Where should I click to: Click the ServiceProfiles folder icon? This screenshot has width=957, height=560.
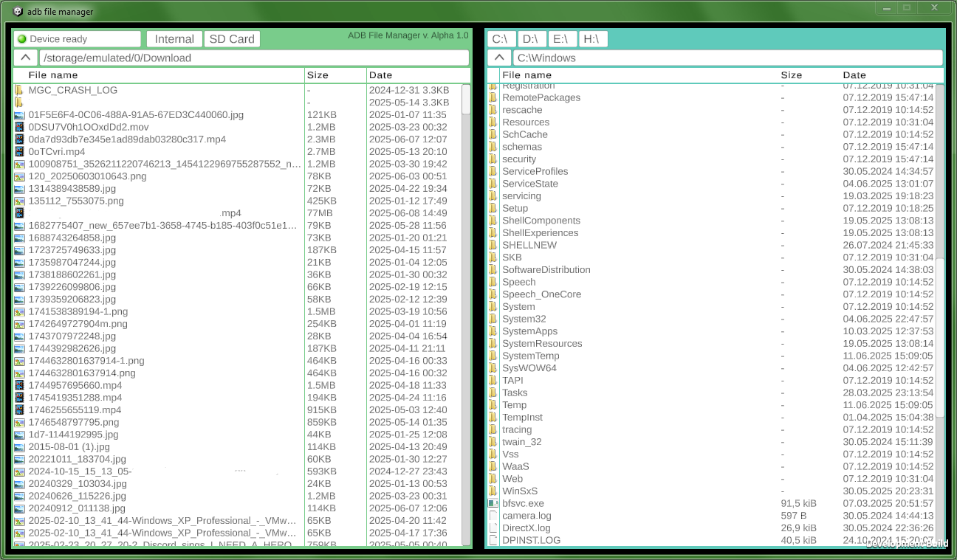coord(493,171)
